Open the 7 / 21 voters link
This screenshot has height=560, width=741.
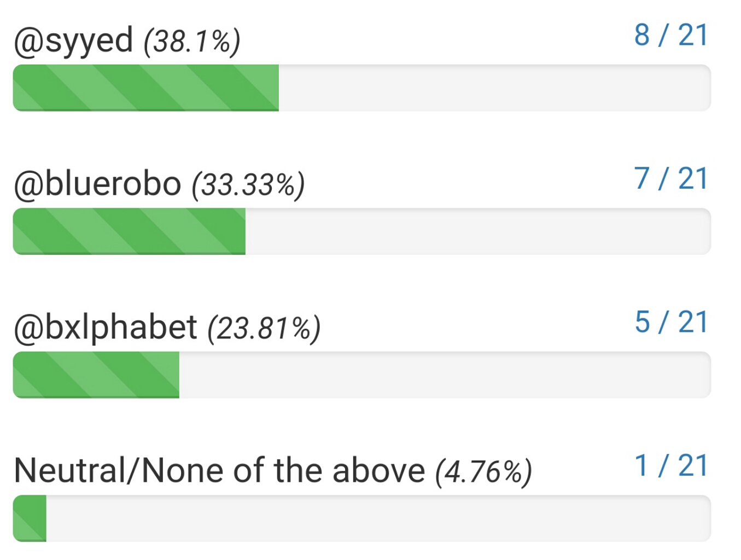[x=671, y=179]
